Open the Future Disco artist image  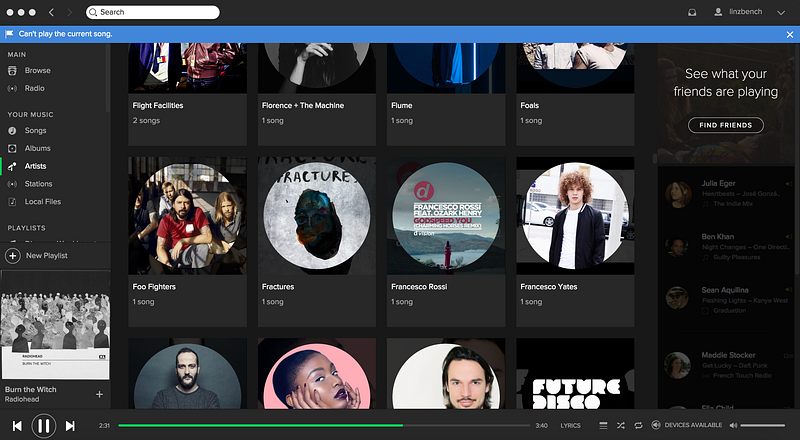pyautogui.click(x=575, y=373)
